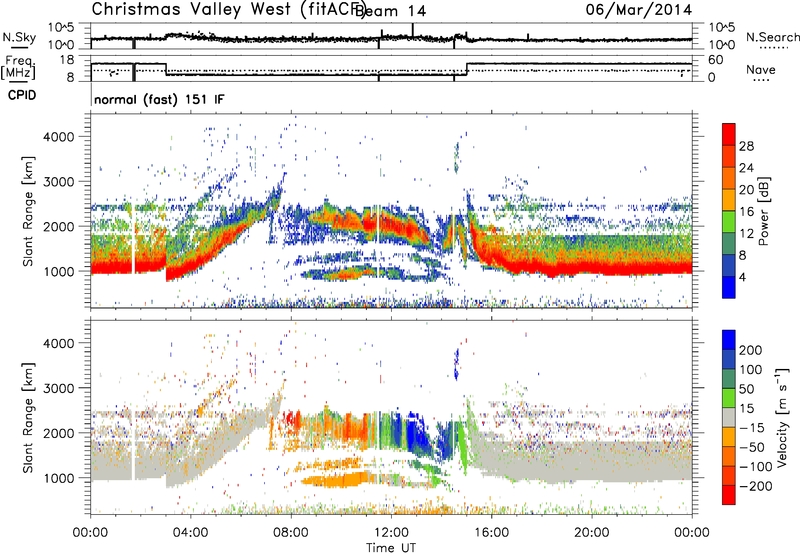
Task: Click the '60' Nave axis value
Action: (716, 60)
